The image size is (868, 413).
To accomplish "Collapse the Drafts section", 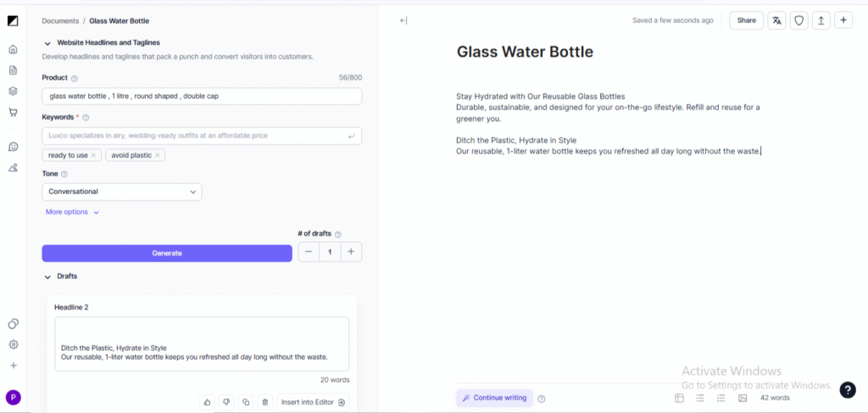I will coord(47,276).
